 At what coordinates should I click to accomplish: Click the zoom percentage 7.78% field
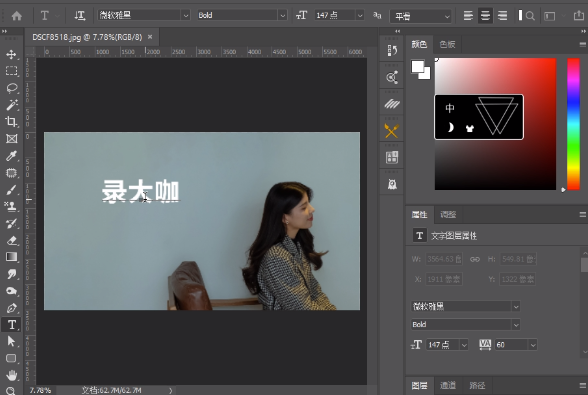(40, 390)
